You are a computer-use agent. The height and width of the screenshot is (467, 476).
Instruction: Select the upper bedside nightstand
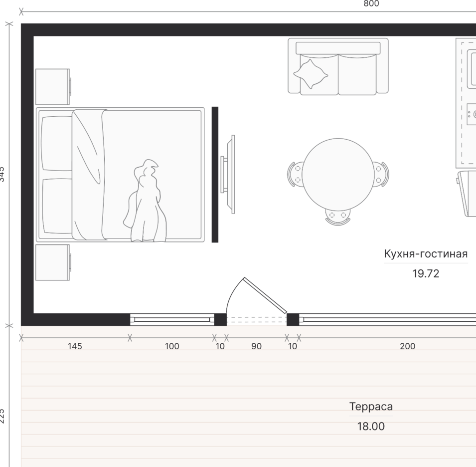pyautogui.click(x=52, y=87)
